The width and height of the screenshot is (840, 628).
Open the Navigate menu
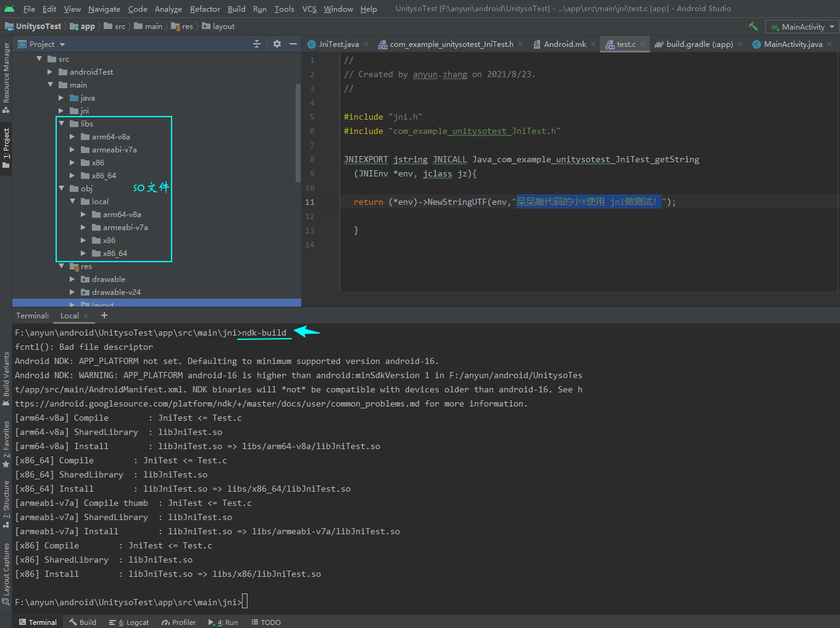[x=104, y=9]
